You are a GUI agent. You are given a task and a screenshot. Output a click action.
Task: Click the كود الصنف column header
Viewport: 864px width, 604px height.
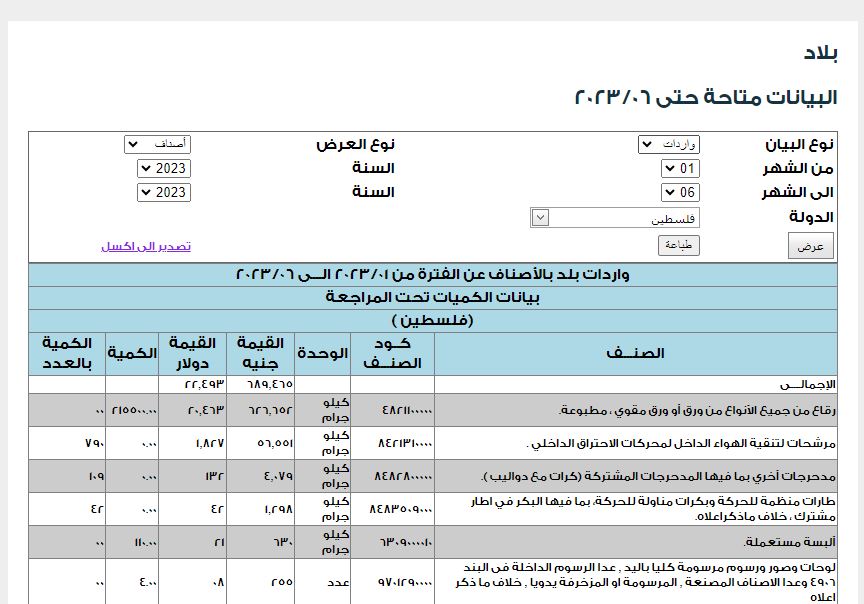(x=394, y=354)
